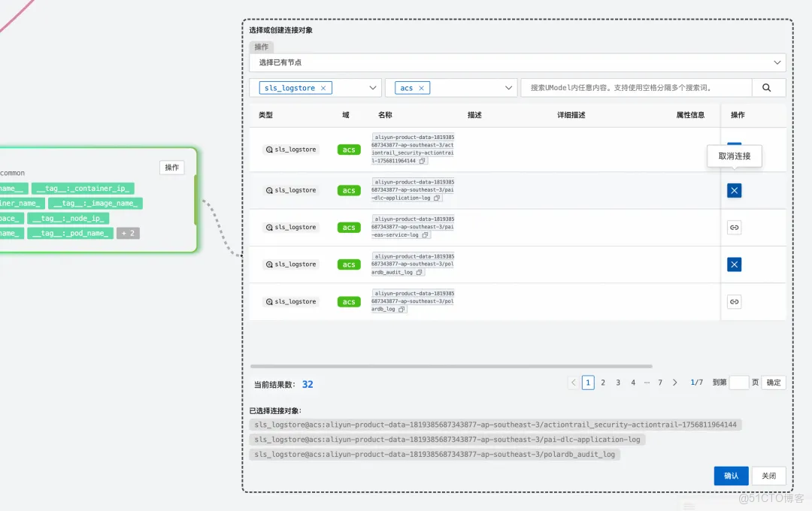The height and width of the screenshot is (511, 812).
Task: Click the 确认 confirm button
Action: click(730, 476)
